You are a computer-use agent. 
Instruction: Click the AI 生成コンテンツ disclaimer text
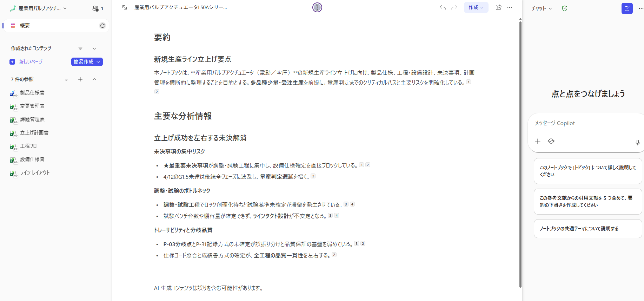209,288
